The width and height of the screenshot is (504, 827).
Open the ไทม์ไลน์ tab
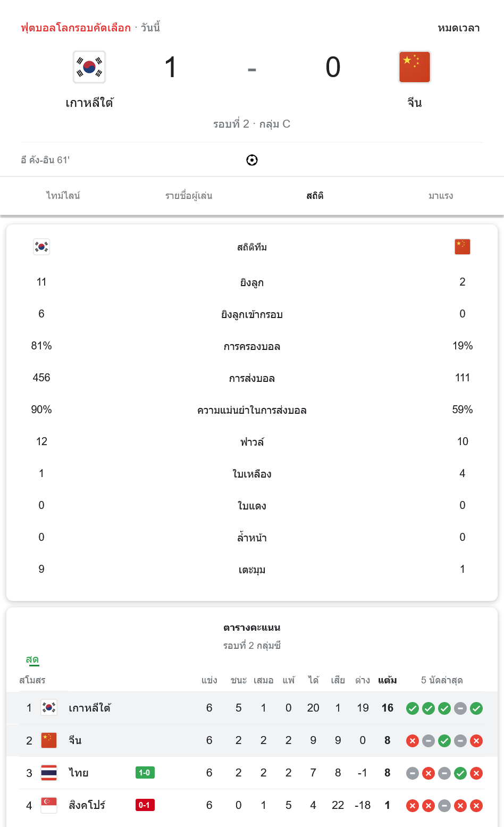click(63, 196)
